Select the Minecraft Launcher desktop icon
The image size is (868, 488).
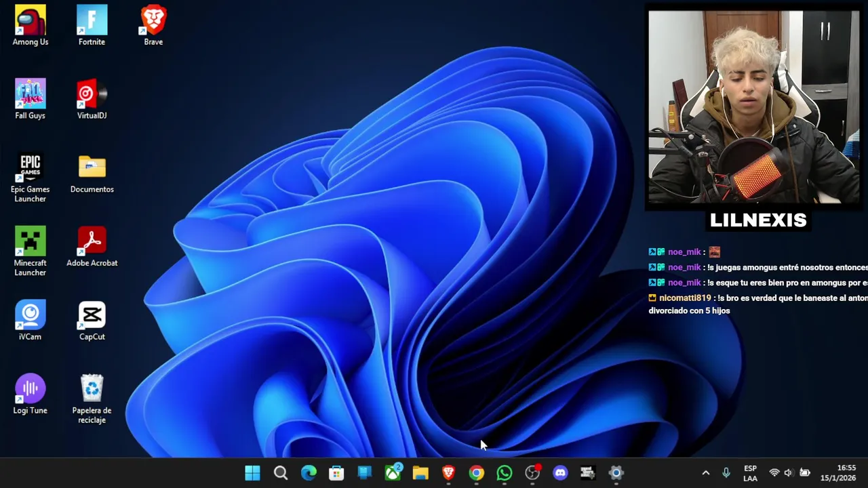click(x=31, y=251)
